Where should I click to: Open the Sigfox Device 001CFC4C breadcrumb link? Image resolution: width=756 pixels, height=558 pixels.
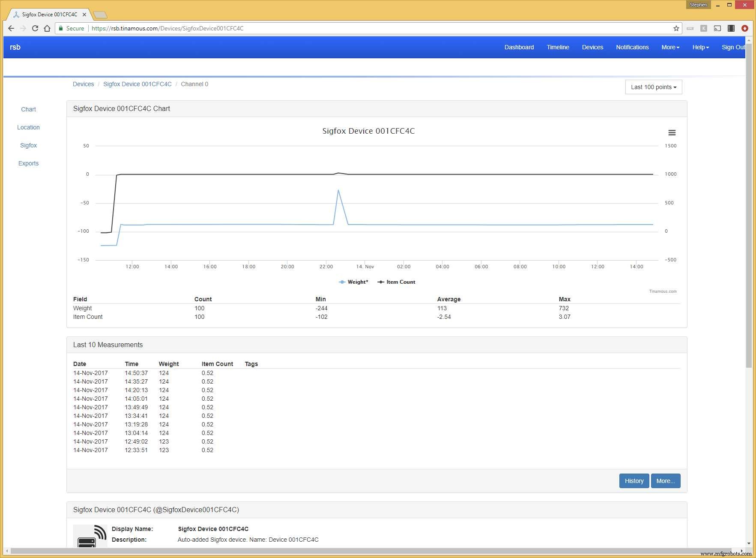click(137, 84)
